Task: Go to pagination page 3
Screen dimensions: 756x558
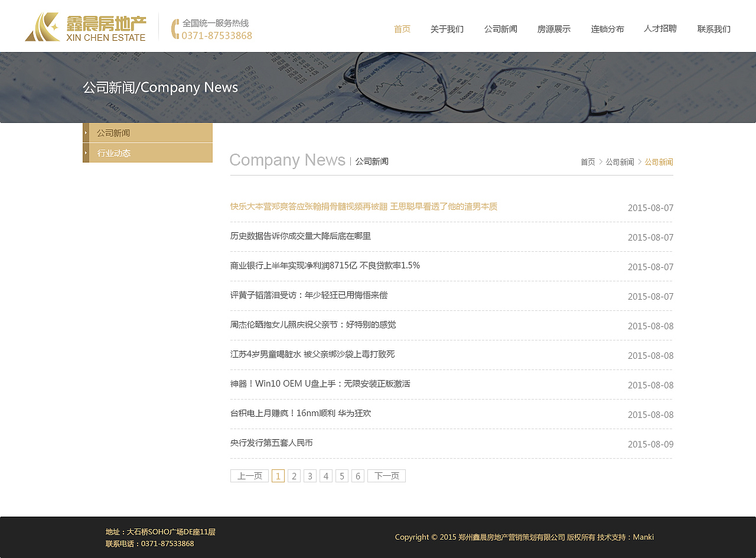Action: [310, 476]
